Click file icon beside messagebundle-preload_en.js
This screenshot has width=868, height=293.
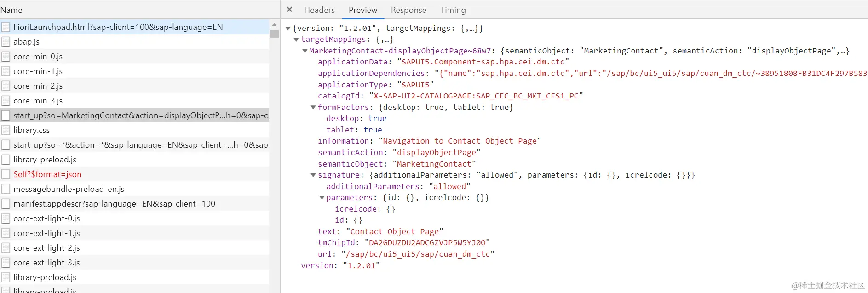[x=6, y=189]
